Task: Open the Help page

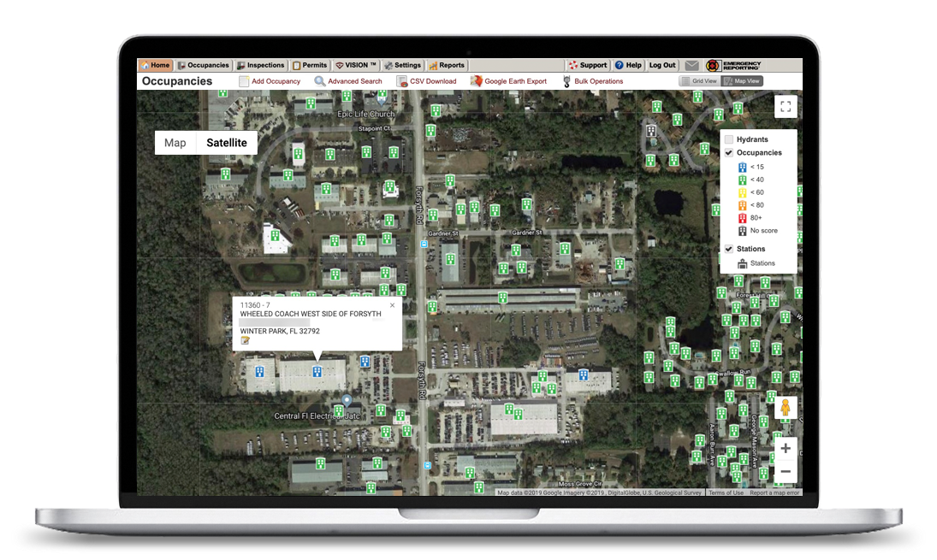Action: click(628, 65)
